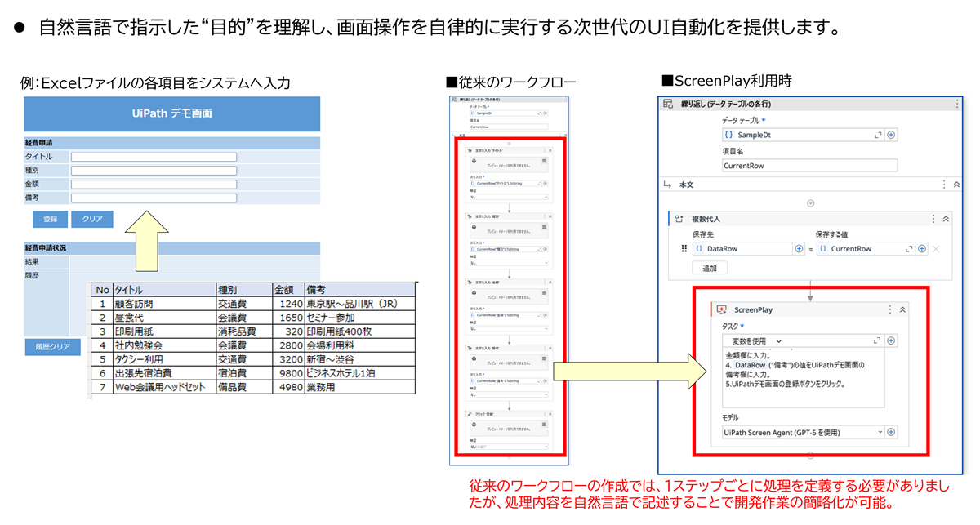Collapse the 複数代入 activity
Screen dimensions: 980x525
(946, 219)
